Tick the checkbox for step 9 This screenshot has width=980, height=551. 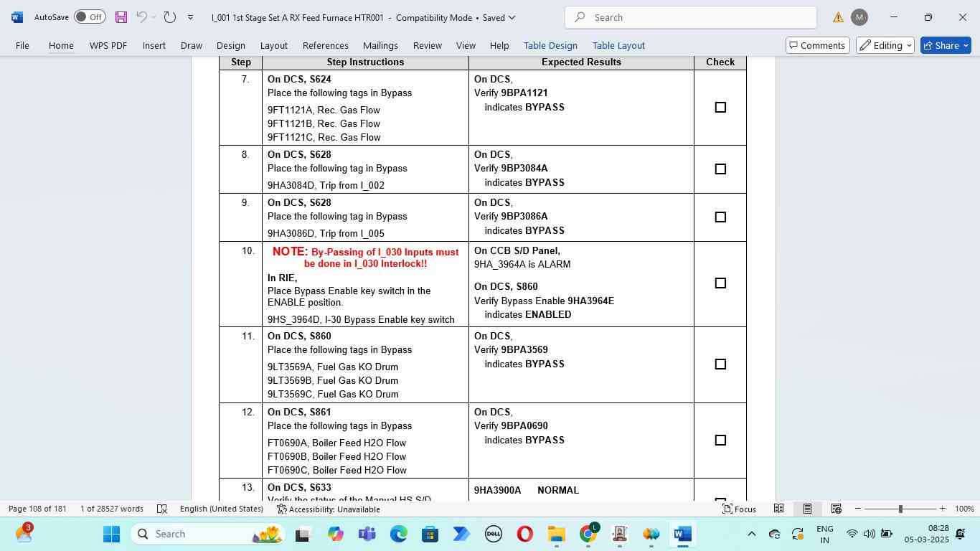pos(720,217)
